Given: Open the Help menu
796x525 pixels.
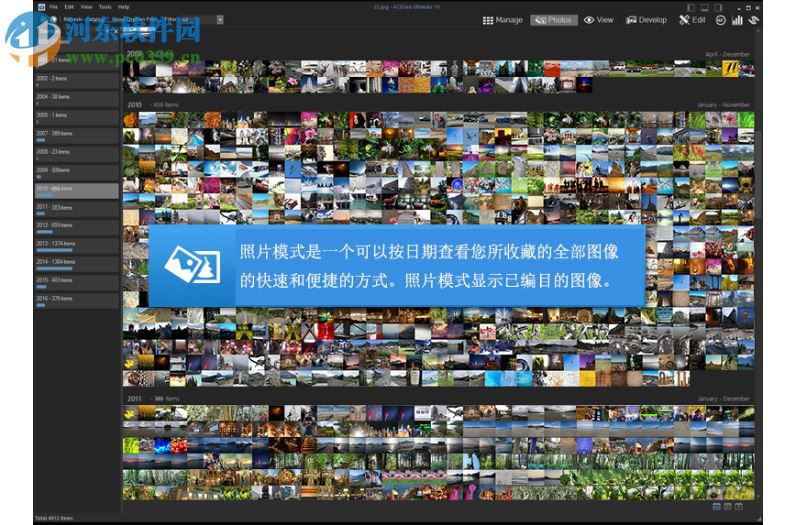Looking at the screenshot, I should [124, 7].
